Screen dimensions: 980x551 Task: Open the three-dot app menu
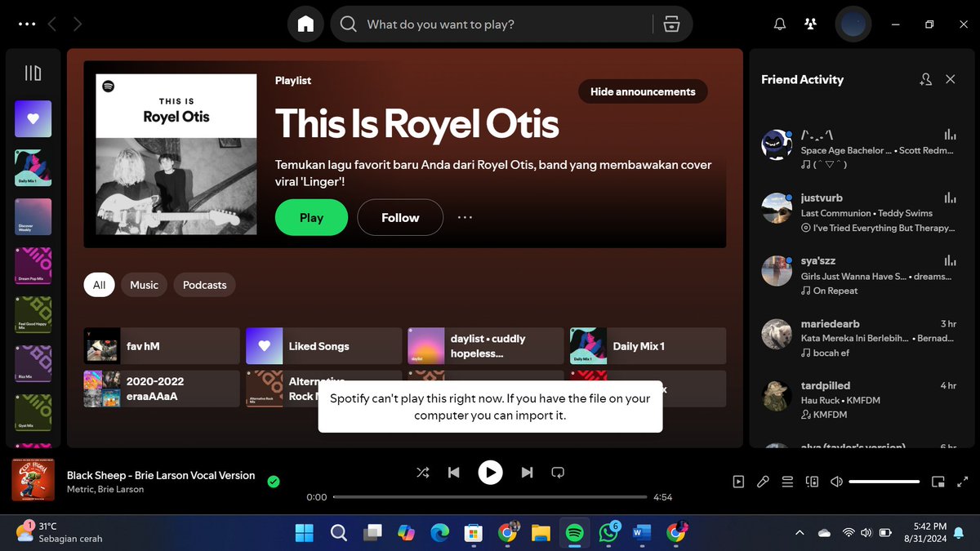[27, 24]
